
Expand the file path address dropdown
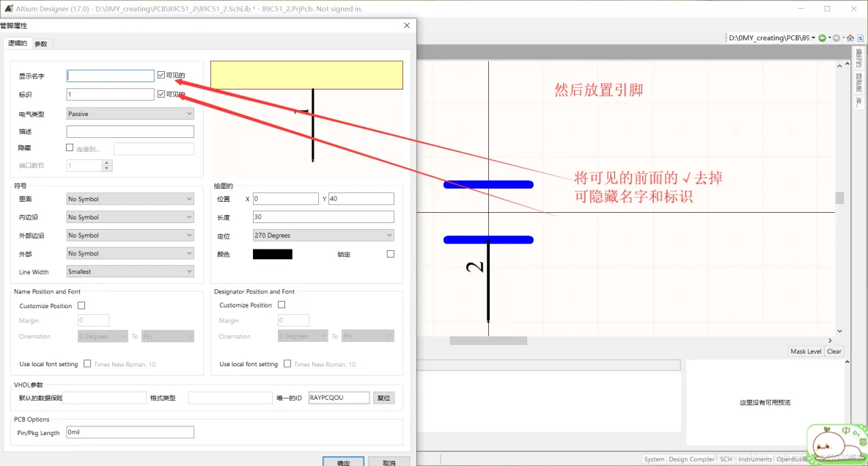click(x=813, y=37)
